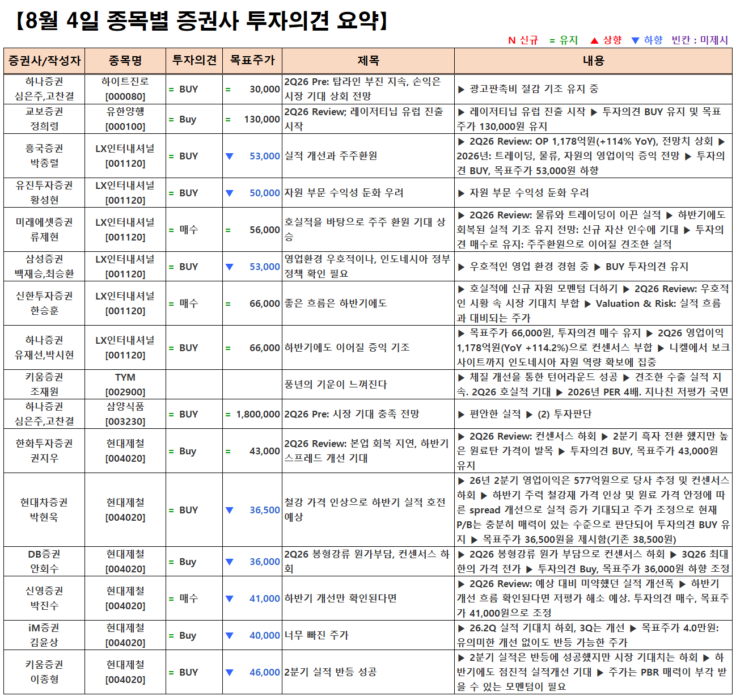Screen dimensions: 736x700
Task: Select the '교보증권 정희령' cell
Action: point(44,119)
